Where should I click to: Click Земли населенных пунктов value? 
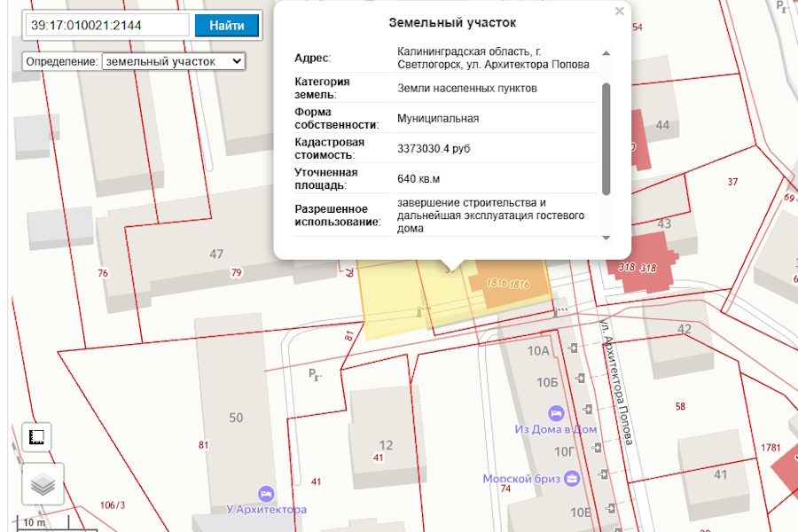(x=466, y=88)
